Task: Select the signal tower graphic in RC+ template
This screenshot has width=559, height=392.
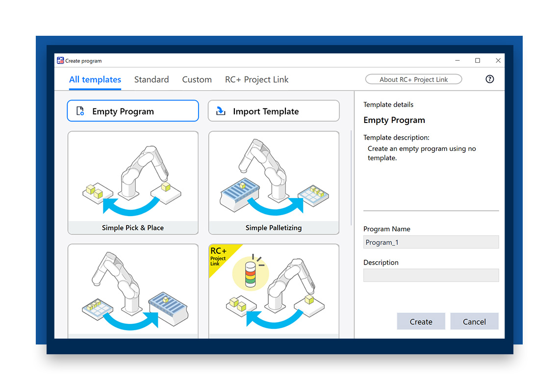Action: click(251, 272)
